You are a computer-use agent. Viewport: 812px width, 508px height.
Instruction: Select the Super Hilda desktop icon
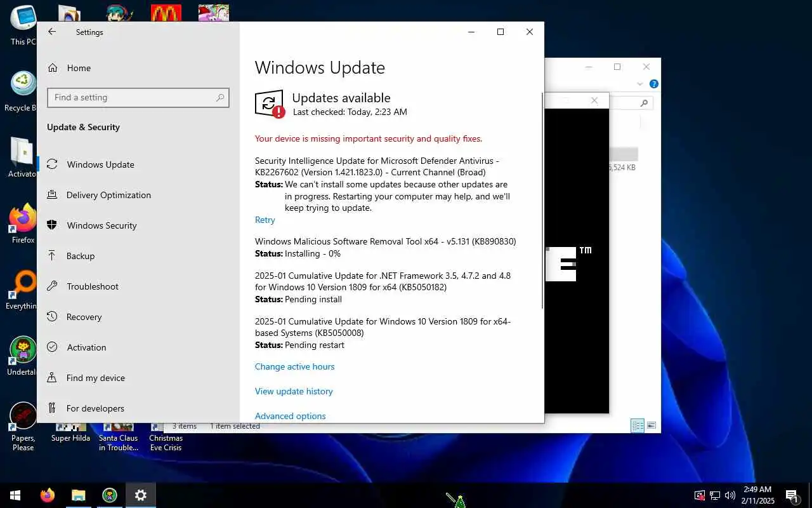[70, 433]
